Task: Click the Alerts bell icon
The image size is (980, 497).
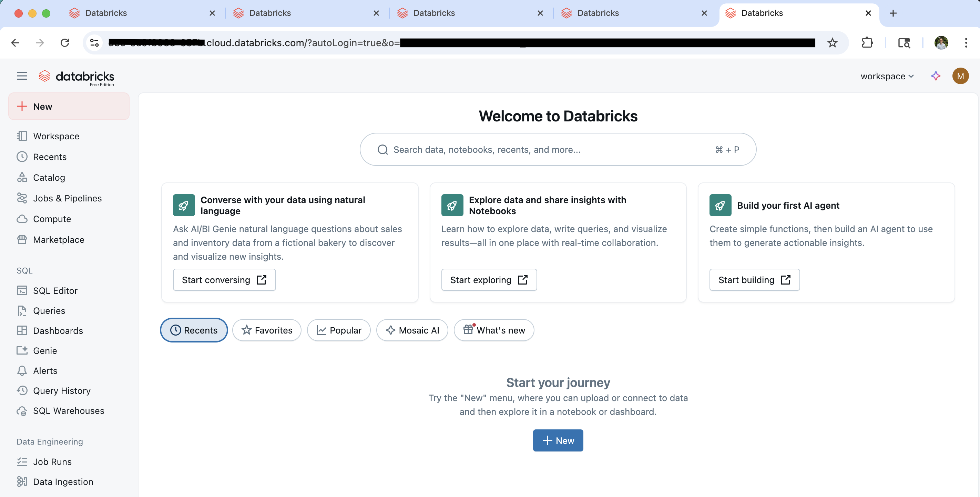Action: (22, 370)
